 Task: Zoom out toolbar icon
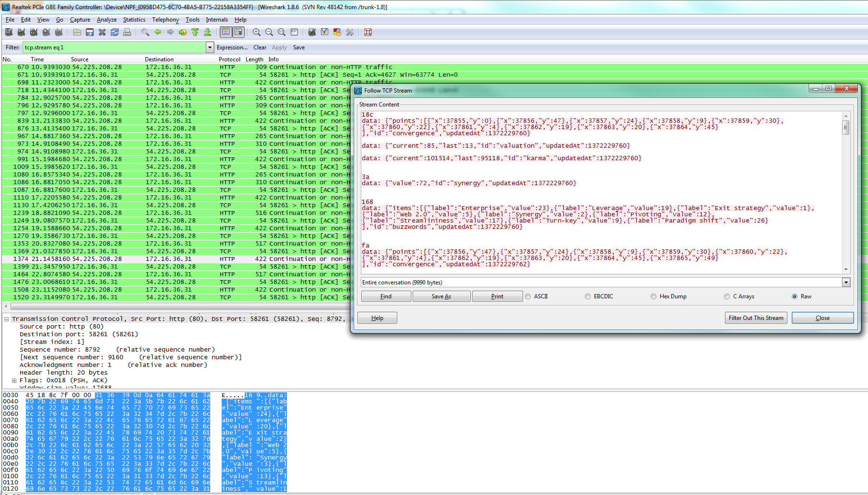269,32
